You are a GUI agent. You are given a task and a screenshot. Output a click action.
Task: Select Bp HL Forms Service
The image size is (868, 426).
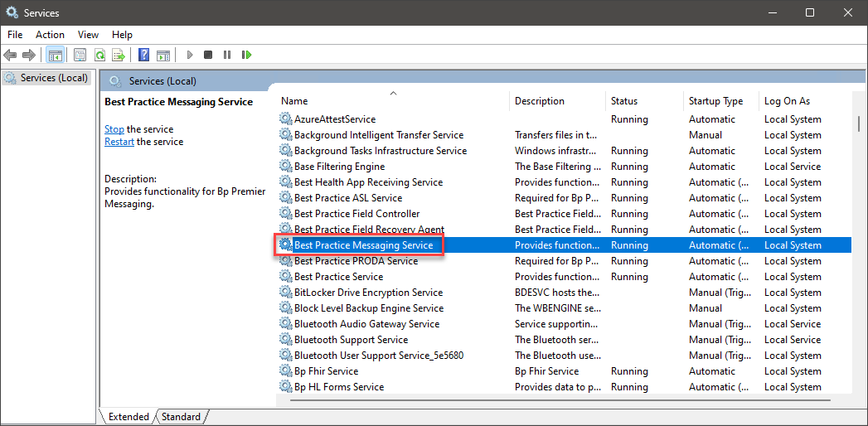click(339, 387)
